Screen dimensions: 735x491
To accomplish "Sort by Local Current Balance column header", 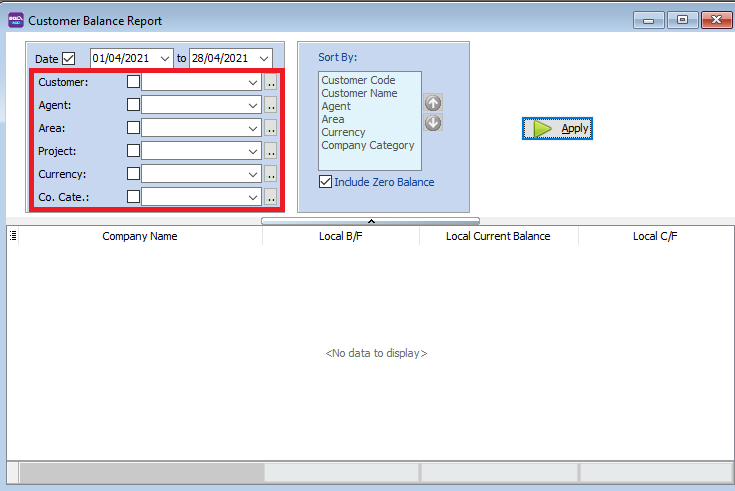I will pos(498,236).
